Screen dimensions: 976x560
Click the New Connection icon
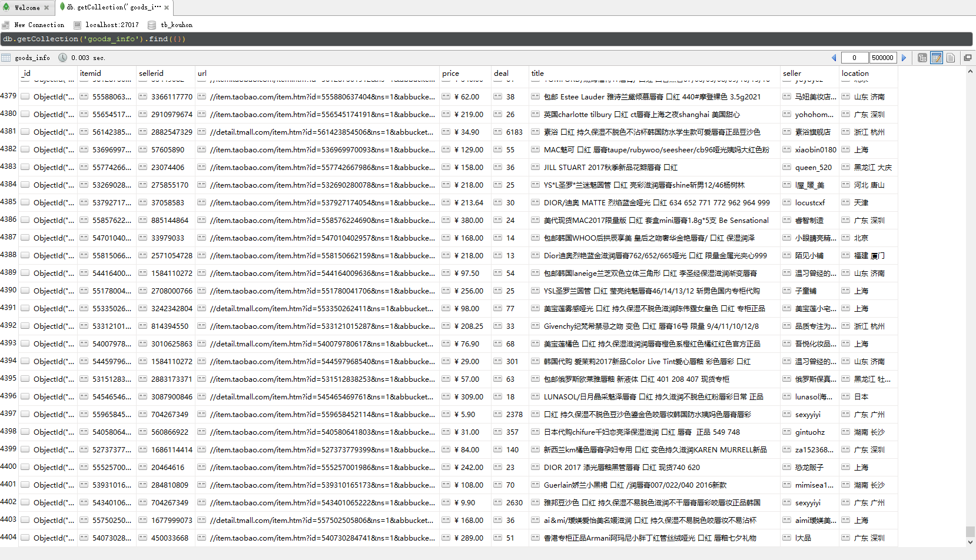[x=6, y=25]
